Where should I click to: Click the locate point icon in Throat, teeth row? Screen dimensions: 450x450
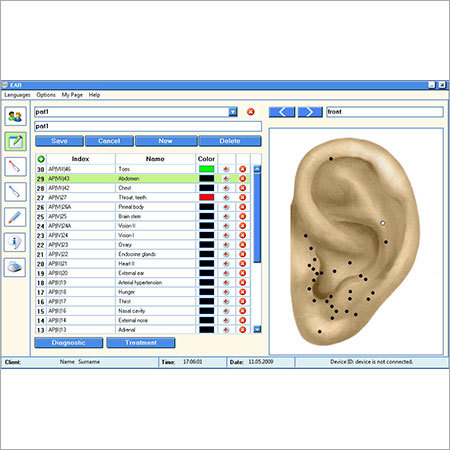[x=226, y=197]
